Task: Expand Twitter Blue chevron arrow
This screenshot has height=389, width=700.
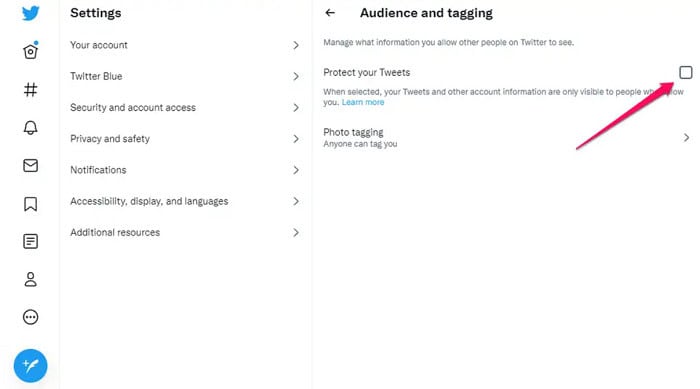Action: coord(296,76)
